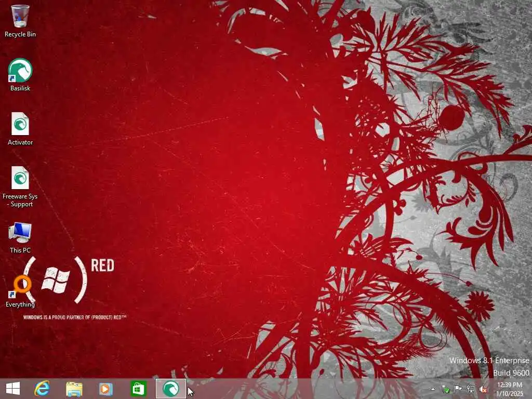
Task: Click the muted volume speaker icon
Action: 483,389
